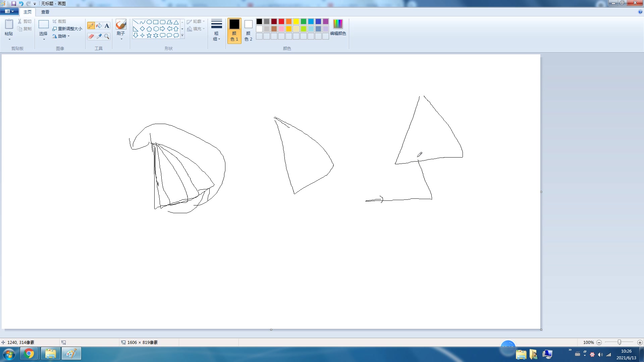The width and height of the screenshot is (644, 362).
Task: Pick the red color swatch
Action: 281,21
